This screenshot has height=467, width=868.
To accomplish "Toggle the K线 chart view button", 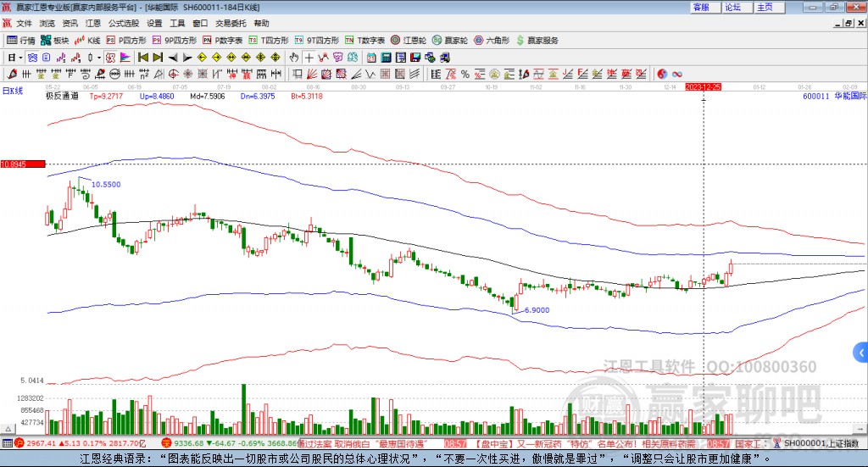I will click(88, 40).
